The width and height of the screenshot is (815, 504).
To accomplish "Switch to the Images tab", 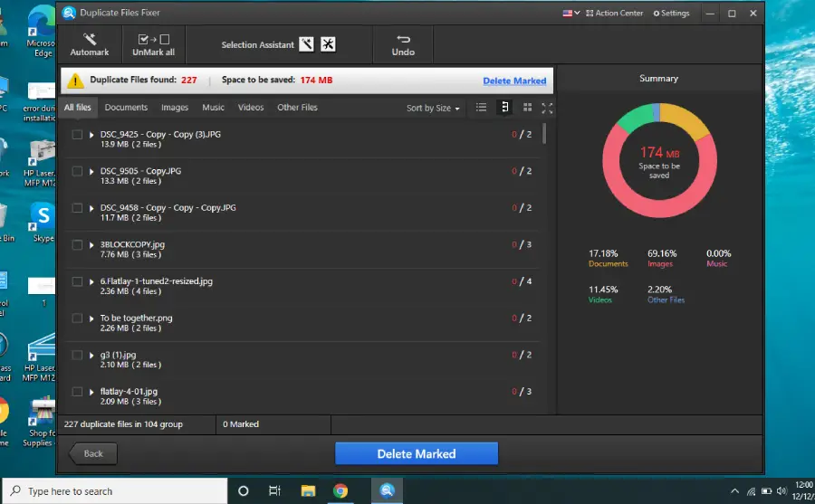I will click(175, 108).
